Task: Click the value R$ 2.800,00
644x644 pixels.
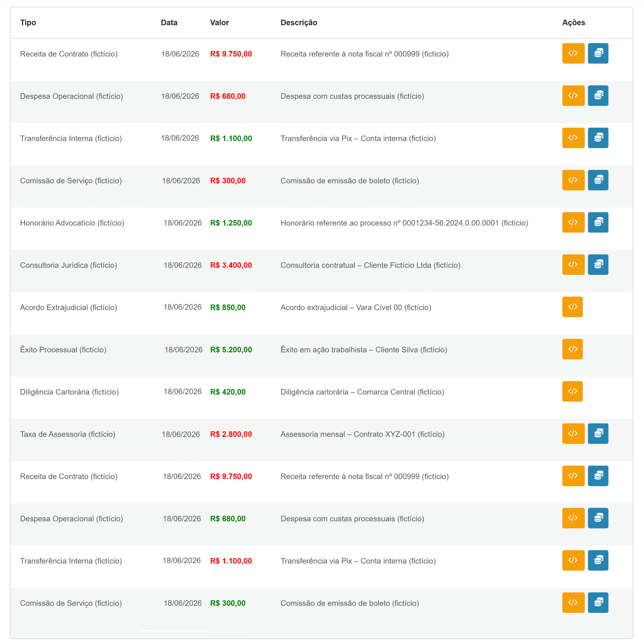Action: (x=231, y=434)
